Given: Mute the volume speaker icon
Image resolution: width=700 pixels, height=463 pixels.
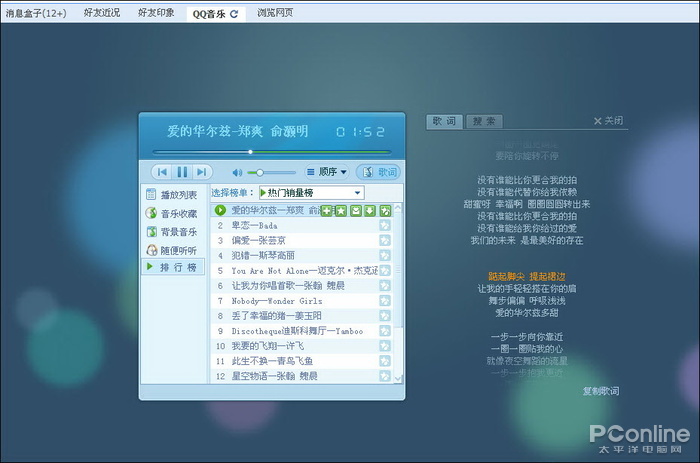Looking at the screenshot, I should (237, 172).
